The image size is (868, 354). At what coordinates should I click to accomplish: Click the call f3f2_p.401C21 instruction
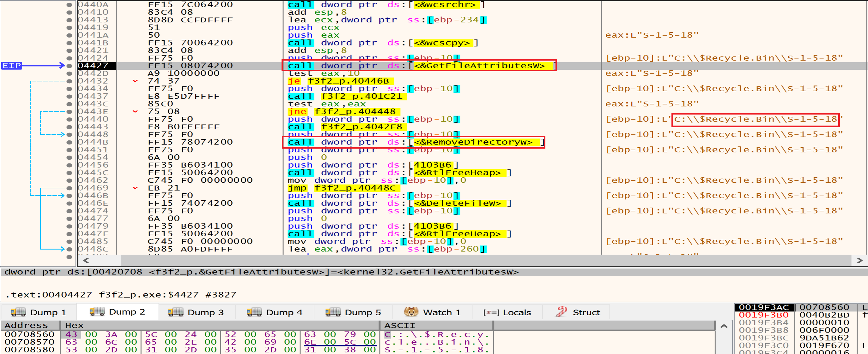click(347, 96)
